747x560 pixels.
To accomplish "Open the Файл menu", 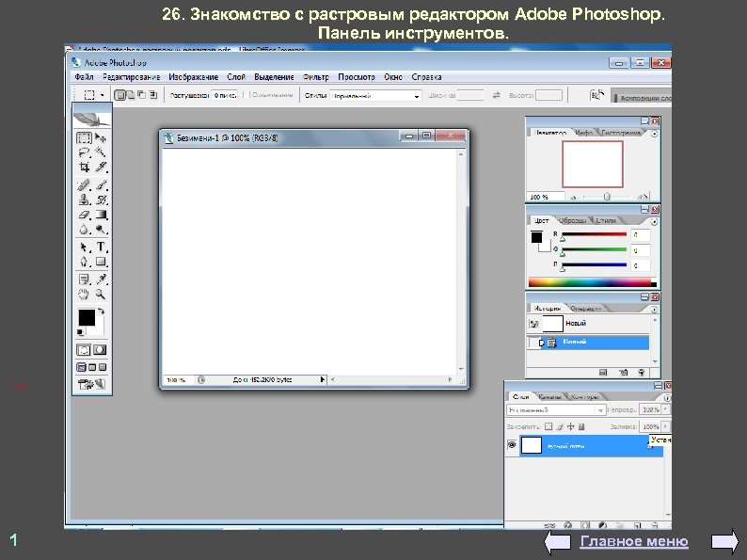I will (x=84, y=77).
